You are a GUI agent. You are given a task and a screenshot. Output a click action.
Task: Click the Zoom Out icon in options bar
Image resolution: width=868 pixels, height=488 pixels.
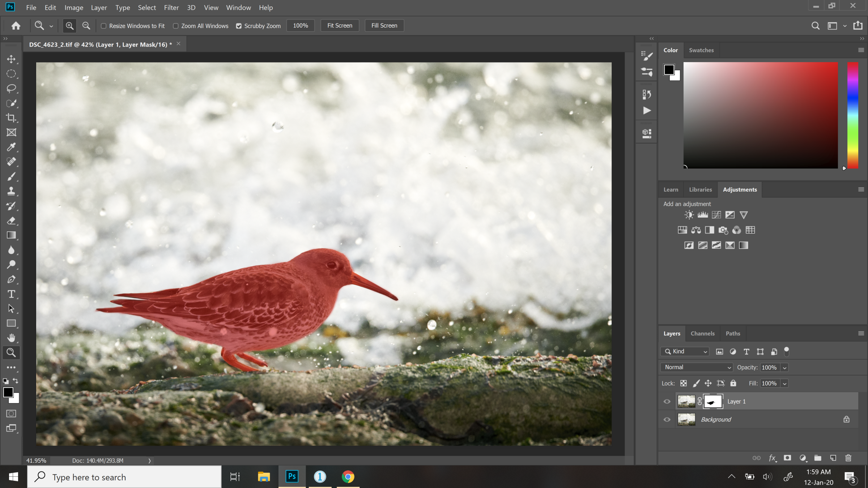point(86,26)
